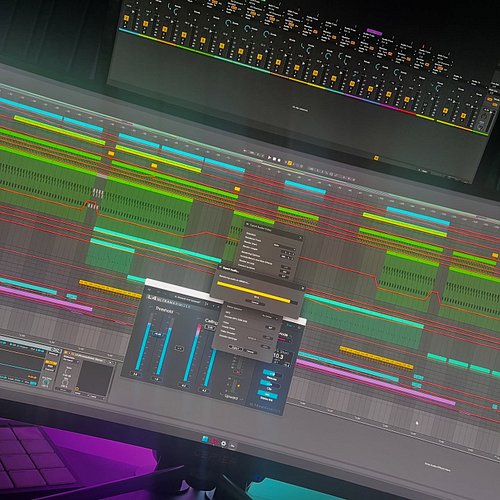Open the fourth taskbar icon next to Settings
Screen dimensions: 500x500
coord(233,446)
